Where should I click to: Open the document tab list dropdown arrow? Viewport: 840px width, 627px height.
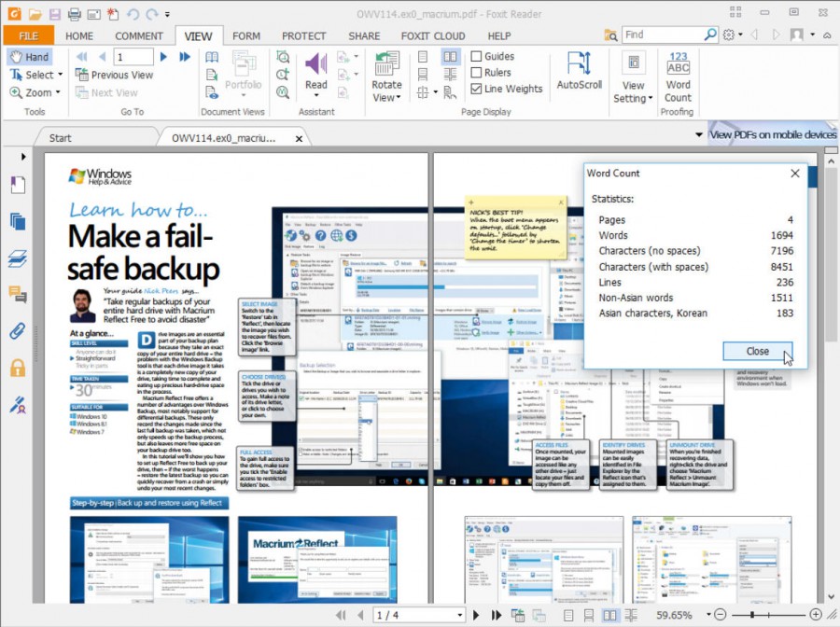698,134
